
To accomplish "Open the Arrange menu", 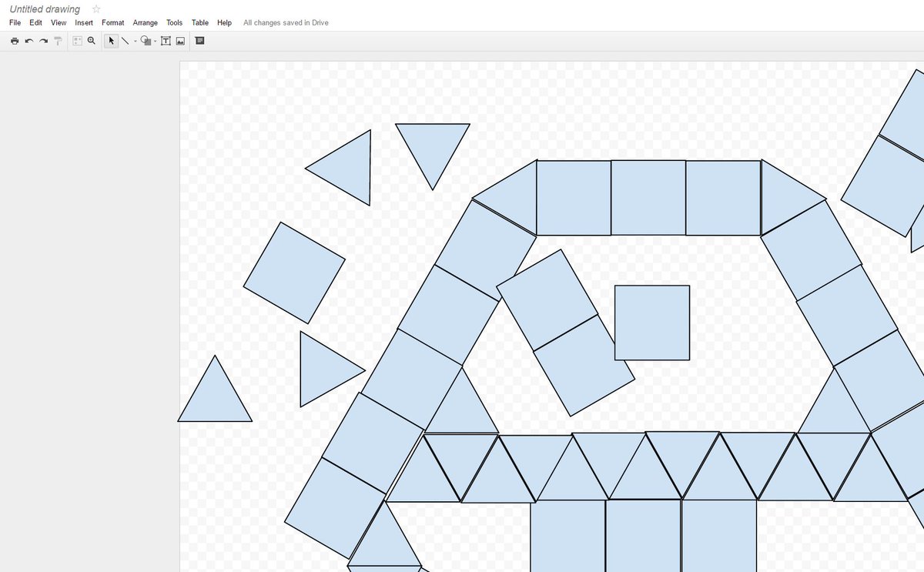I will (145, 22).
